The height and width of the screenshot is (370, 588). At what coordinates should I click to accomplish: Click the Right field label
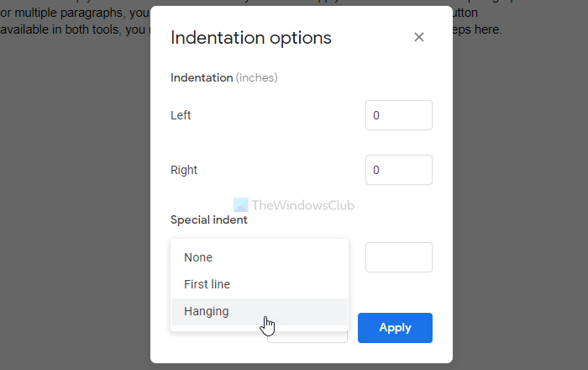[x=184, y=170]
